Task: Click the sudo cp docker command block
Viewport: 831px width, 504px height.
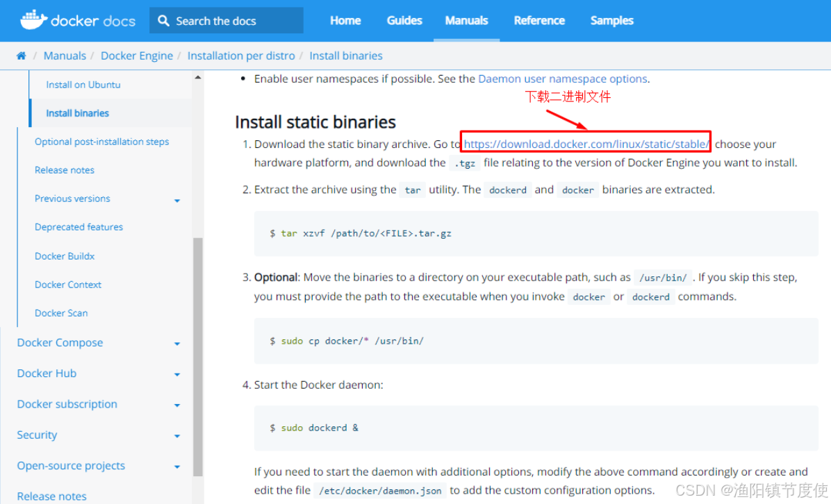Action: tap(536, 341)
